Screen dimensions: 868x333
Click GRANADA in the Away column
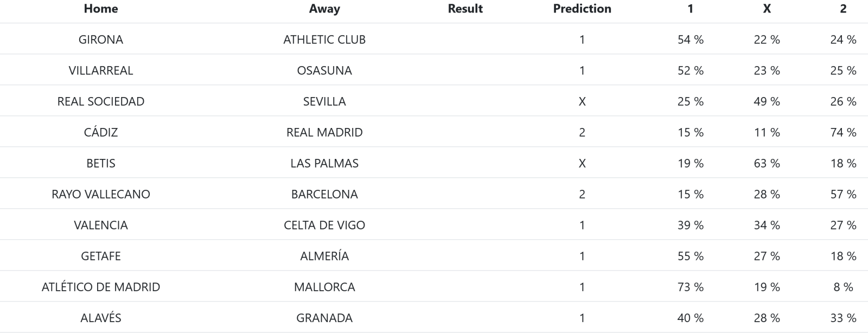pos(324,318)
